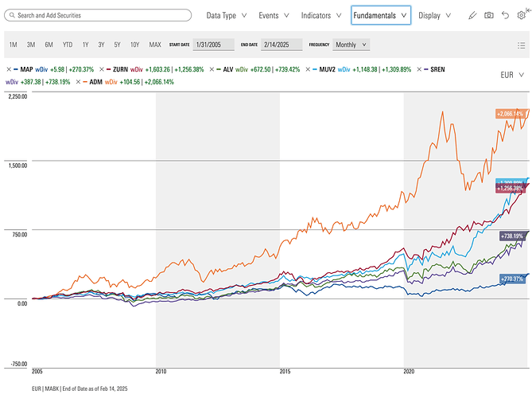The width and height of the screenshot is (532, 398).
Task: Click the ADM ticker legend label
Action: [95, 82]
